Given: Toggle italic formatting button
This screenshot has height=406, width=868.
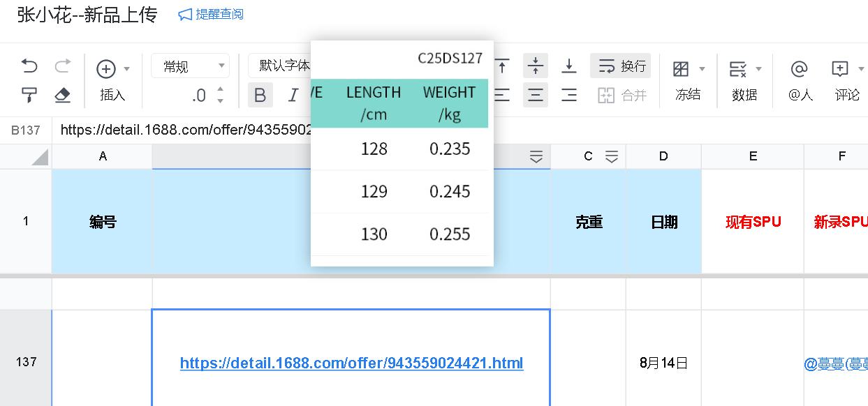Looking at the screenshot, I should pyautogui.click(x=293, y=95).
